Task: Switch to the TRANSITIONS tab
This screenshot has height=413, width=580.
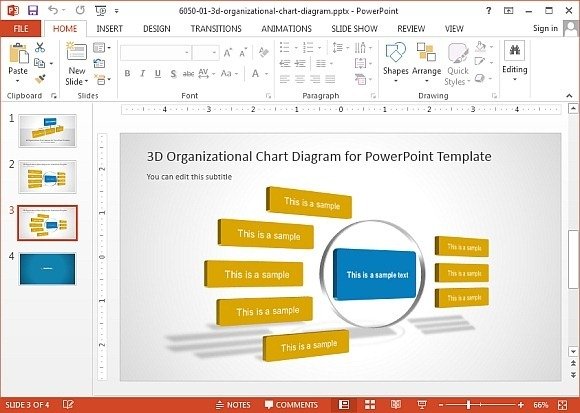Action: (216, 28)
